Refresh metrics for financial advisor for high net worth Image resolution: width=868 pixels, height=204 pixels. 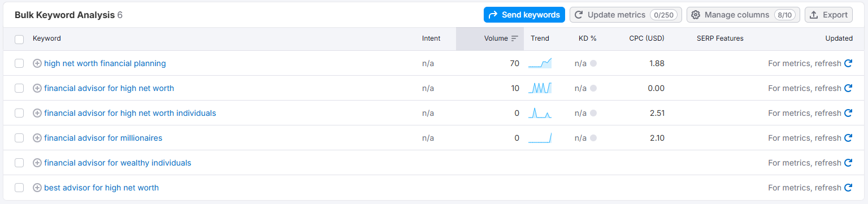pyautogui.click(x=848, y=88)
